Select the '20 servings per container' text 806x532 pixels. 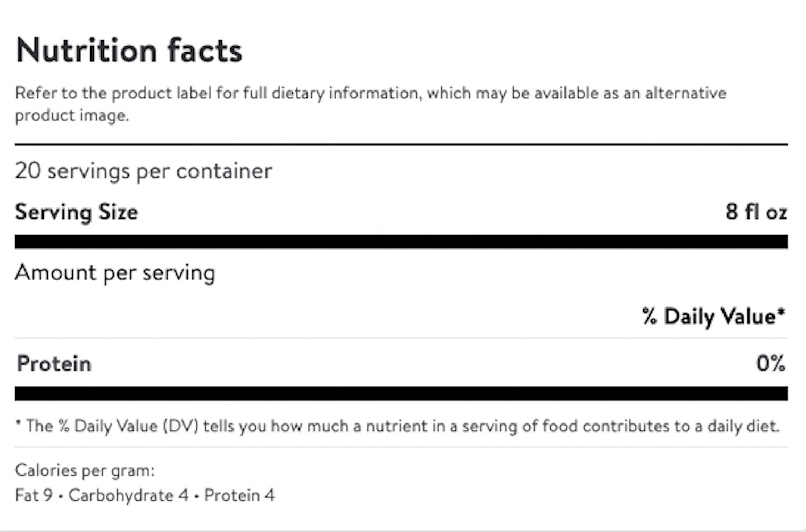(x=144, y=171)
